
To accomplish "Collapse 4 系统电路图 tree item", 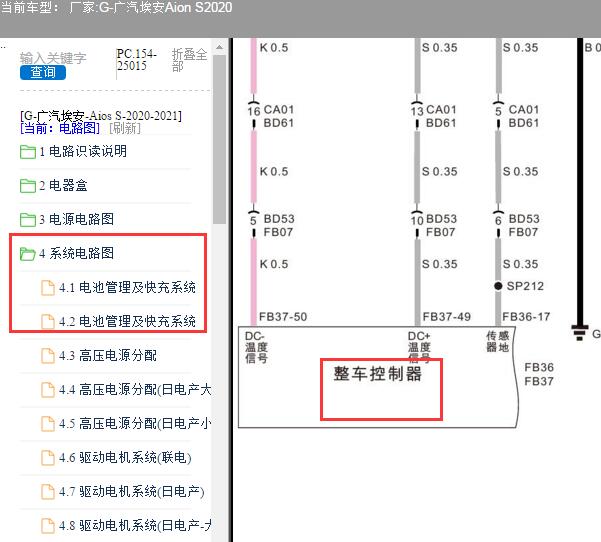I will point(77,253).
